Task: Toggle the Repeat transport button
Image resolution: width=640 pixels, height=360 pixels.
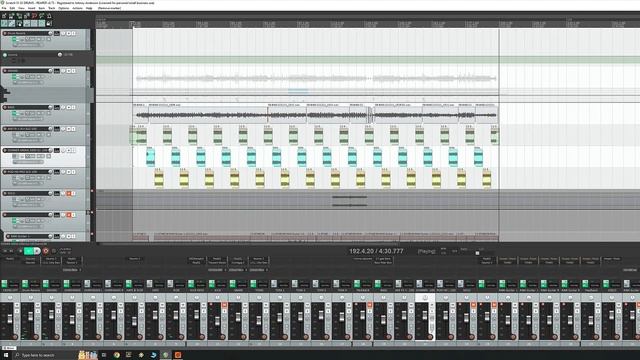Action: click(53, 251)
